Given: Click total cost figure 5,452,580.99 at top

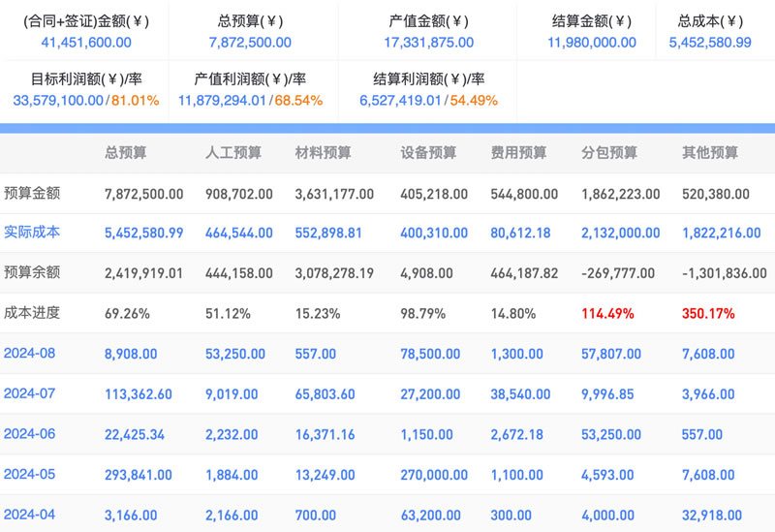Looking at the screenshot, I should click(710, 43).
